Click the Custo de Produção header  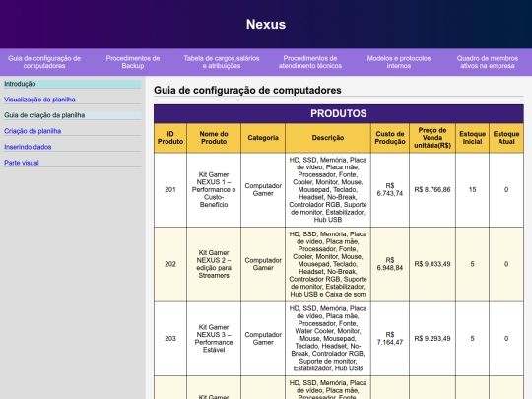(x=390, y=138)
